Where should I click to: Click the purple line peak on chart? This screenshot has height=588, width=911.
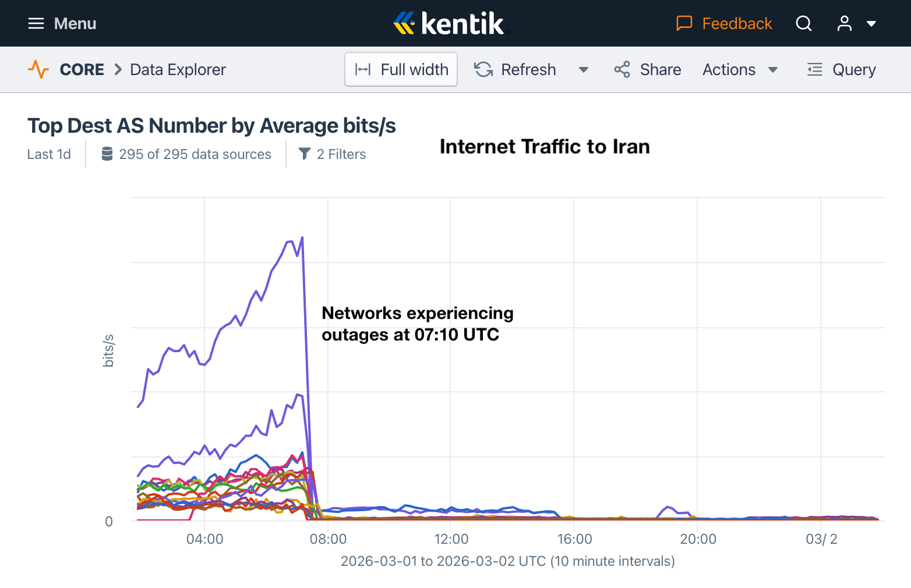tap(302, 238)
